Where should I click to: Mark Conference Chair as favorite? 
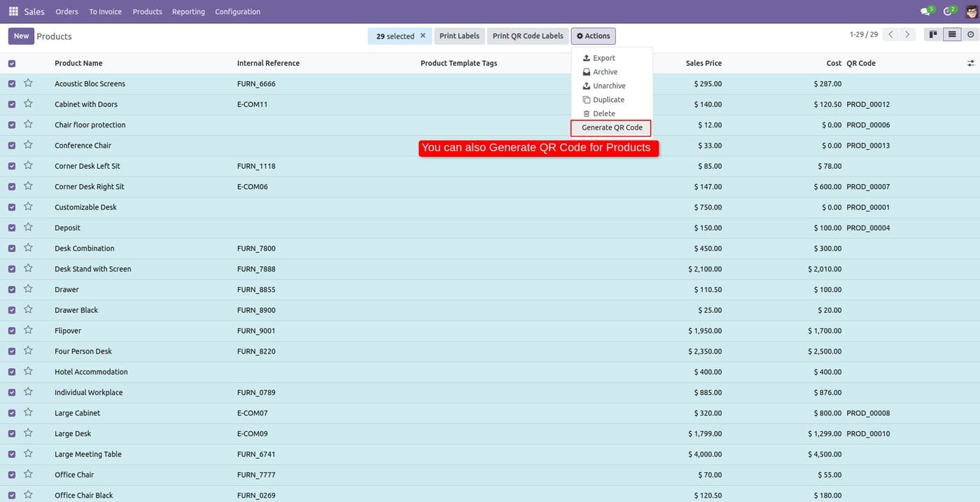(x=28, y=145)
